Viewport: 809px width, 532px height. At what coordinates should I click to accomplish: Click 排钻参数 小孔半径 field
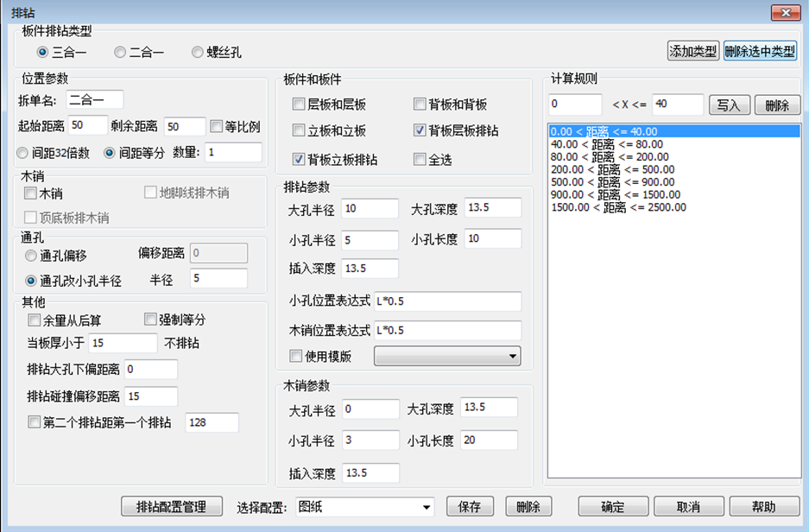point(370,240)
